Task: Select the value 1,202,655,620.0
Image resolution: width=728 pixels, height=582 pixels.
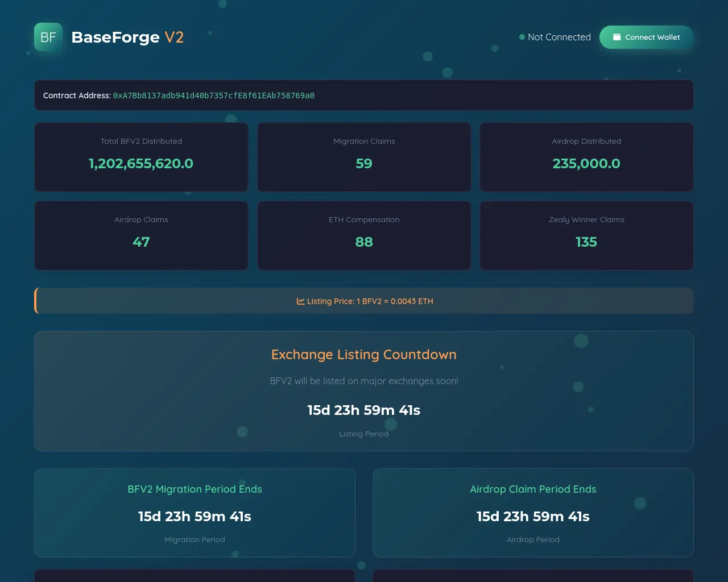Action: click(141, 164)
